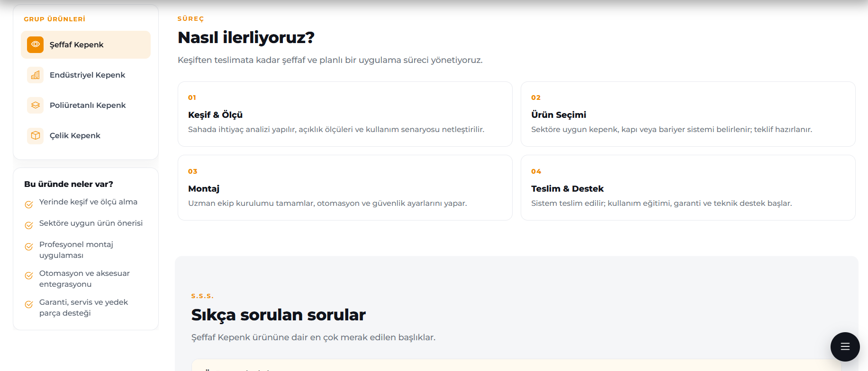Image resolution: width=868 pixels, height=371 pixels.
Task: Click the check icon beside Sektöre uygun ürün önerisi
Action: coord(29,225)
